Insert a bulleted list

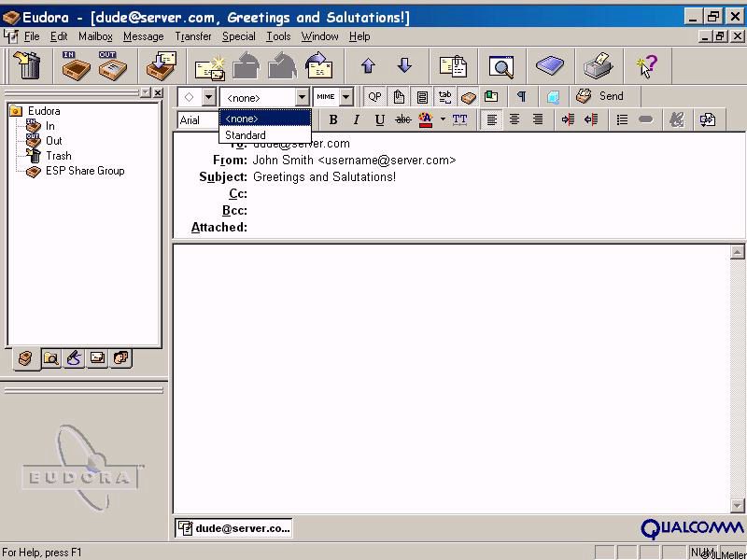622,120
